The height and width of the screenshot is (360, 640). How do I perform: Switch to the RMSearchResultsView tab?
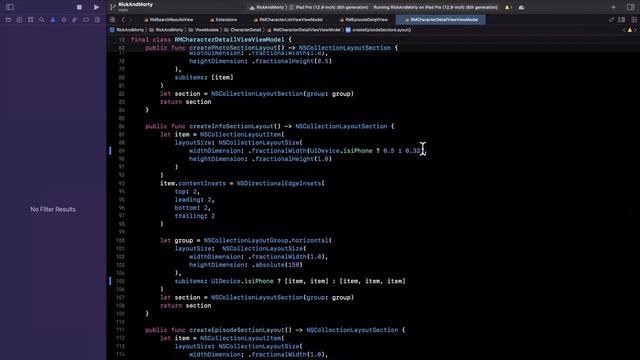pyautogui.click(x=169, y=20)
